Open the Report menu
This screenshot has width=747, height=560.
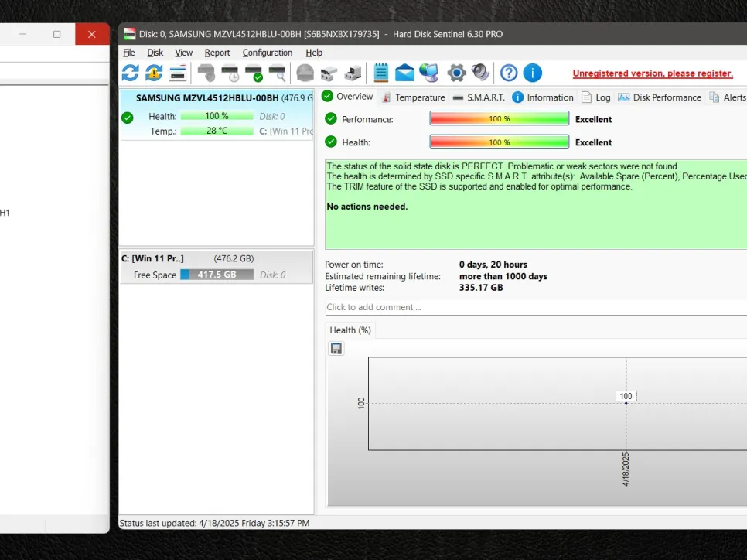[217, 53]
